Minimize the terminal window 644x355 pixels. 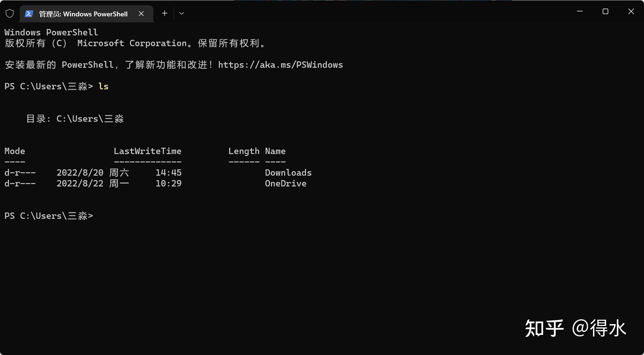pos(579,11)
